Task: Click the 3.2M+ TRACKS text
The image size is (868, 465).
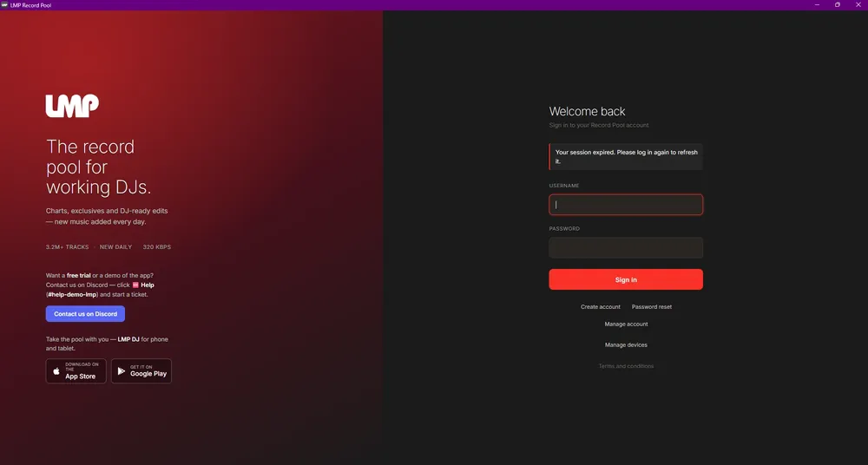Action: click(x=67, y=247)
